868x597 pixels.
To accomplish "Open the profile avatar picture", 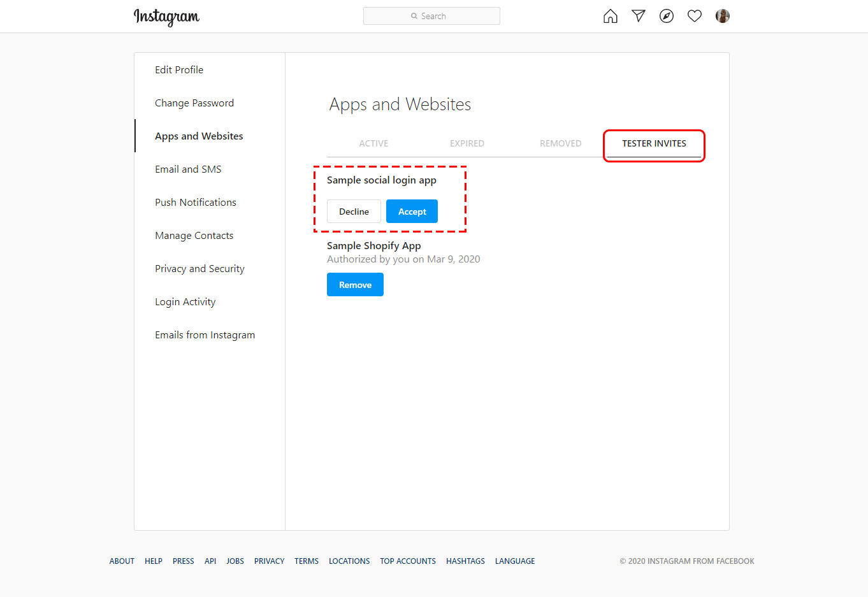I will [723, 16].
